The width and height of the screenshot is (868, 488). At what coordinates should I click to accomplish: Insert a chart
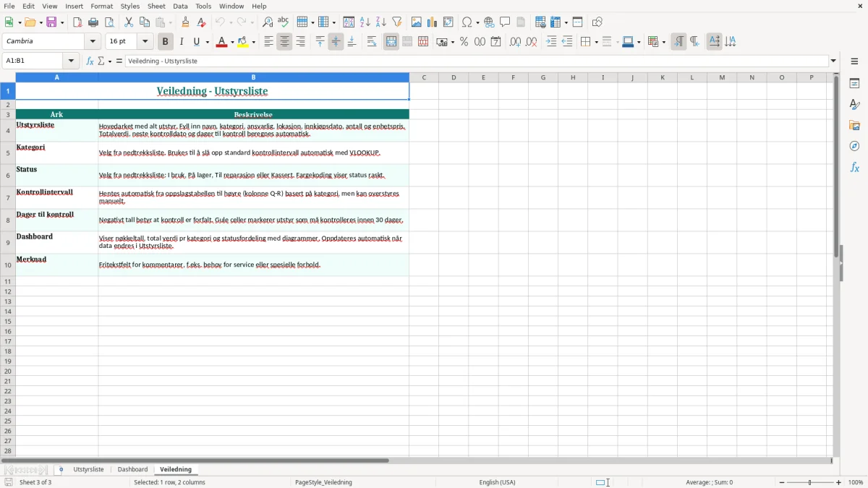433,22
